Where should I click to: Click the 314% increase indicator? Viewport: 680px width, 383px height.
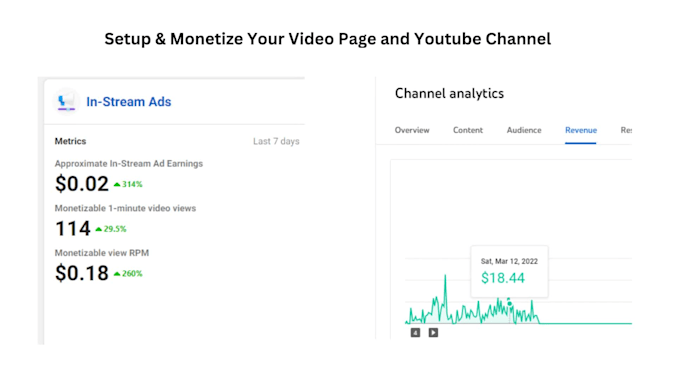[x=128, y=184]
